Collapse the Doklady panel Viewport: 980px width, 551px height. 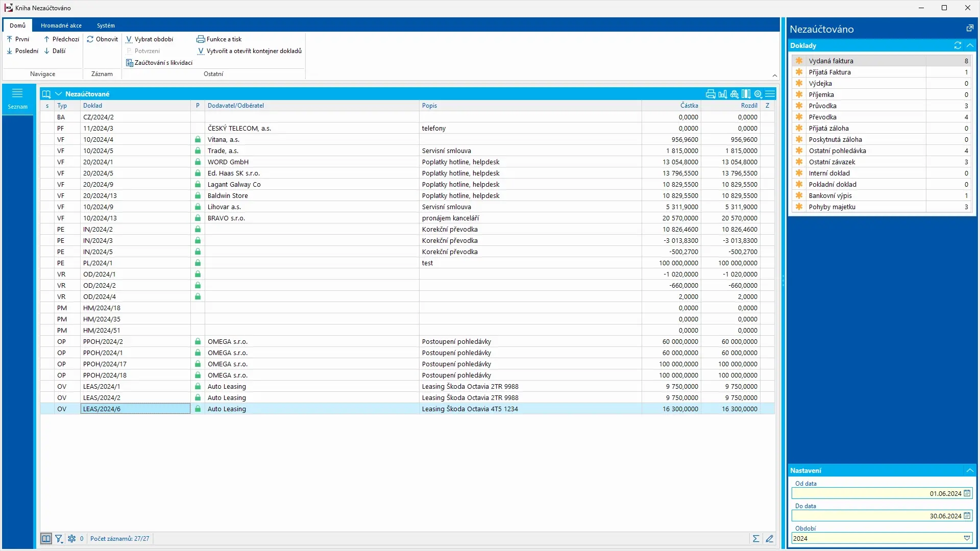coord(970,45)
